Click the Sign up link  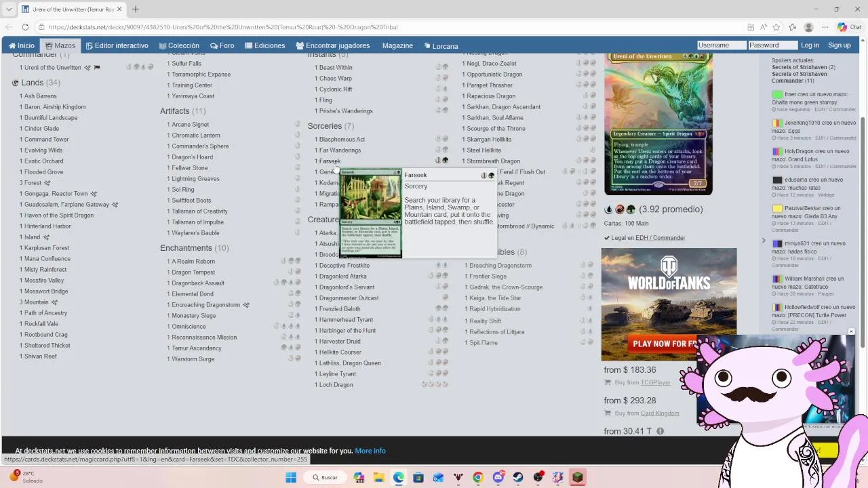[839, 45]
